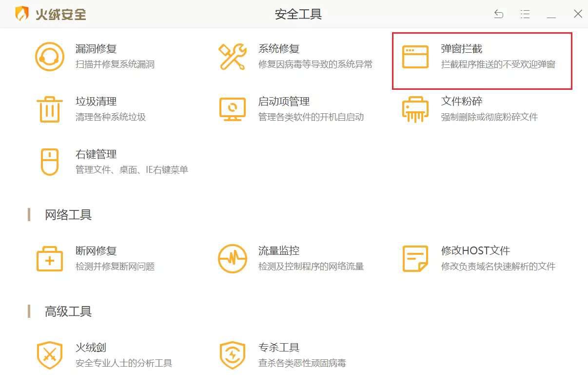This screenshot has height=392, width=588.
Task: Click the back arrow in title bar
Action: pyautogui.click(x=499, y=14)
